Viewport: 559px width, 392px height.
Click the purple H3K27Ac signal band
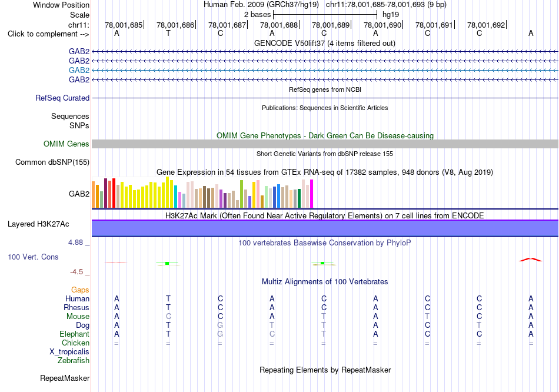[x=325, y=228]
